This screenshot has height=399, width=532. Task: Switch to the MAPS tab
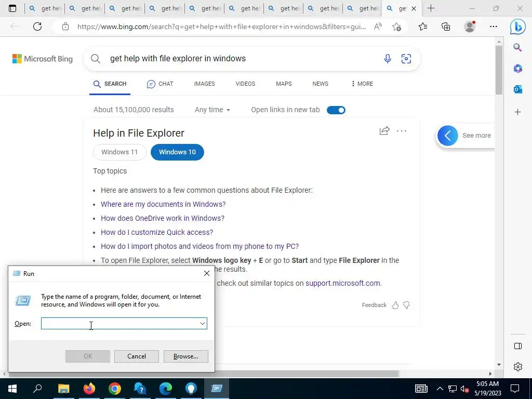(x=284, y=84)
